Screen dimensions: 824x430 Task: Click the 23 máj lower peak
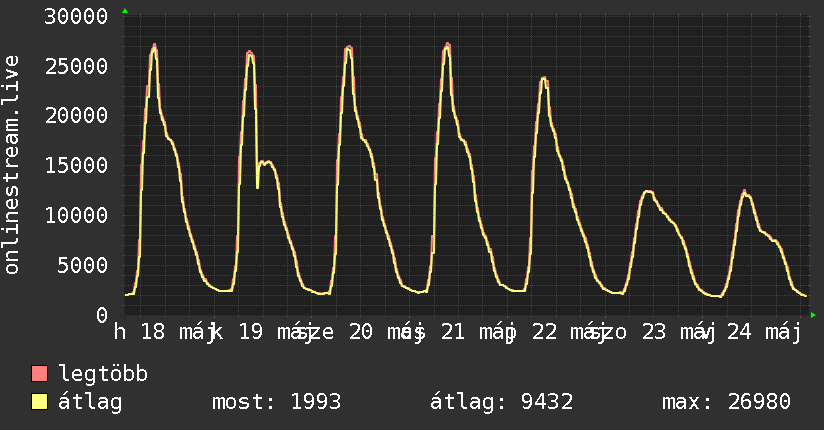click(x=648, y=191)
